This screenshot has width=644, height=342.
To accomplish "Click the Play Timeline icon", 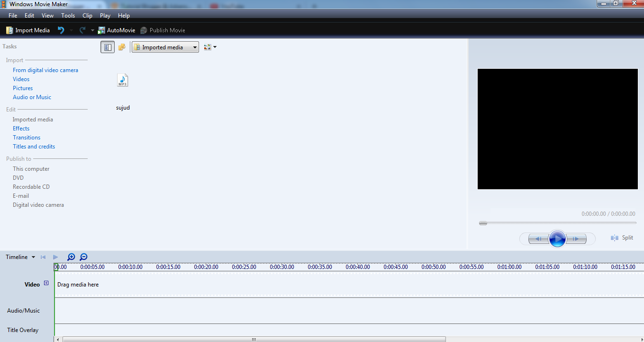I will pyautogui.click(x=55, y=257).
